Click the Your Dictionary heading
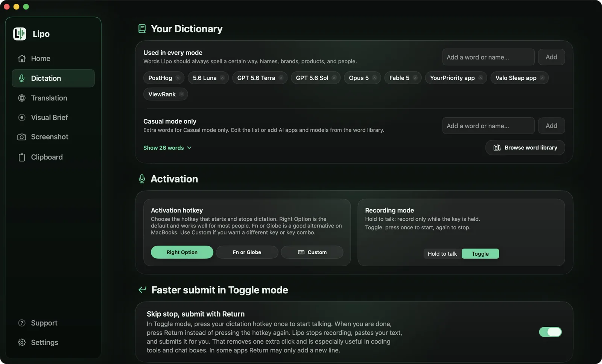Viewport: 602px width, 364px height. [x=187, y=29]
